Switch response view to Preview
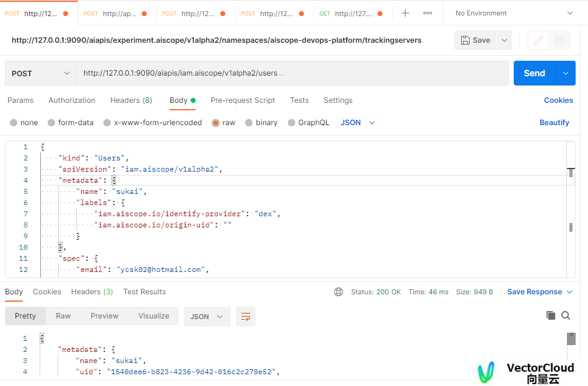 104,316
